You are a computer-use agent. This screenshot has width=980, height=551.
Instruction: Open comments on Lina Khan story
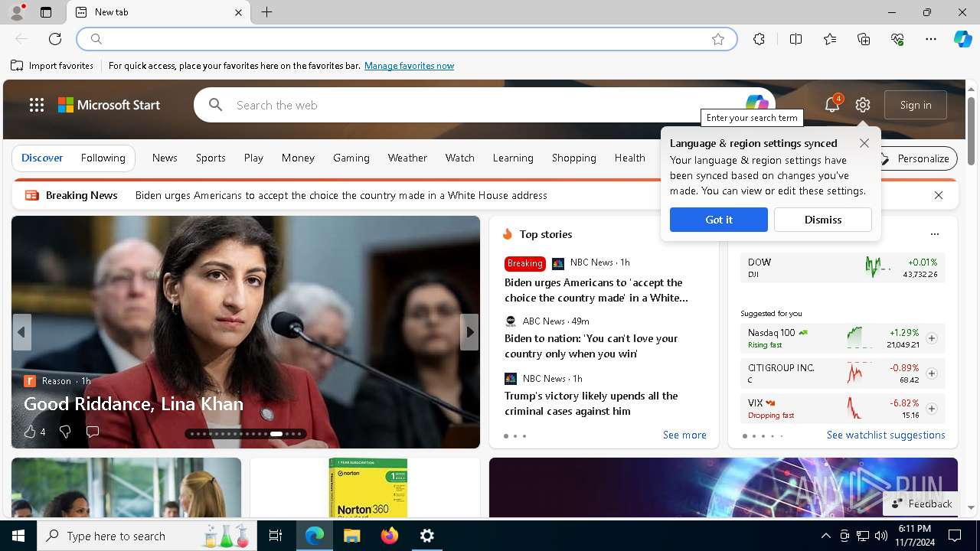[93, 432]
